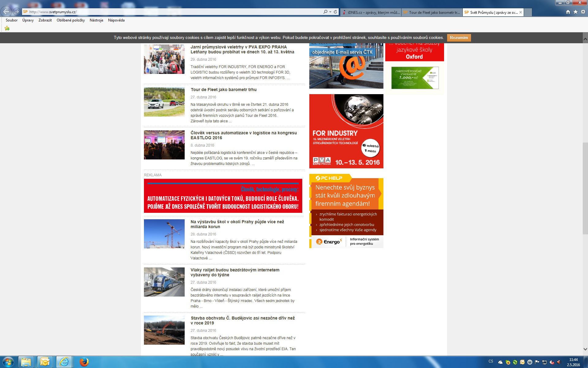Open Favorites star in browser toolbar
The width and height of the screenshot is (588, 368).
coord(575,12)
